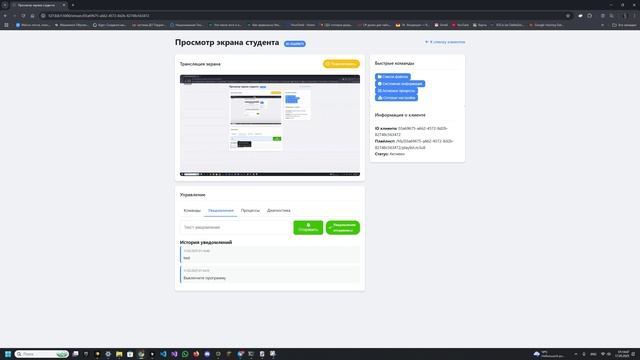Switch to the Диагностика tab
The height and width of the screenshot is (360, 640).
coord(279,210)
